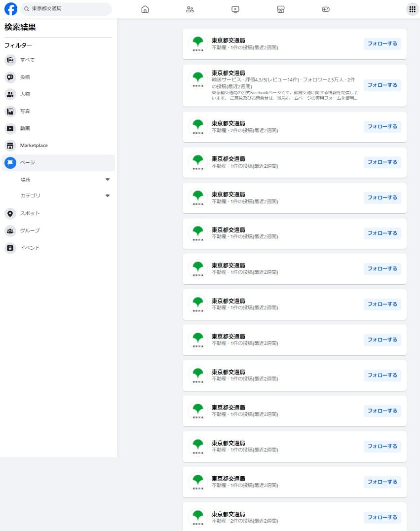Select the グループ filter
The height and width of the screenshot is (531, 420).
[x=58, y=230]
